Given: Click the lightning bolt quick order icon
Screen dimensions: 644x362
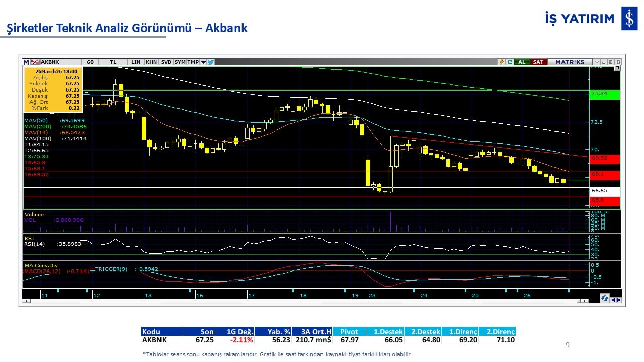Looking at the screenshot, I should 501,62.
